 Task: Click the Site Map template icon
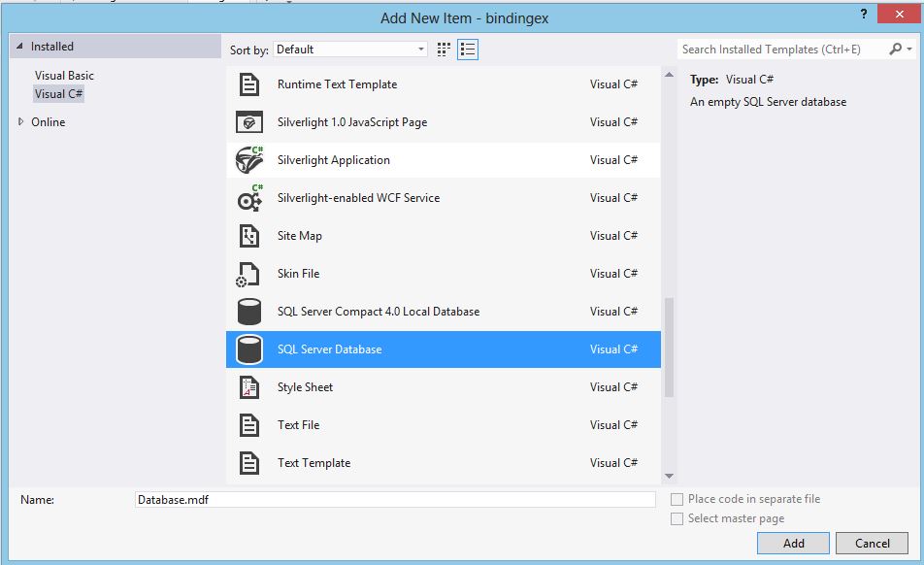249,235
